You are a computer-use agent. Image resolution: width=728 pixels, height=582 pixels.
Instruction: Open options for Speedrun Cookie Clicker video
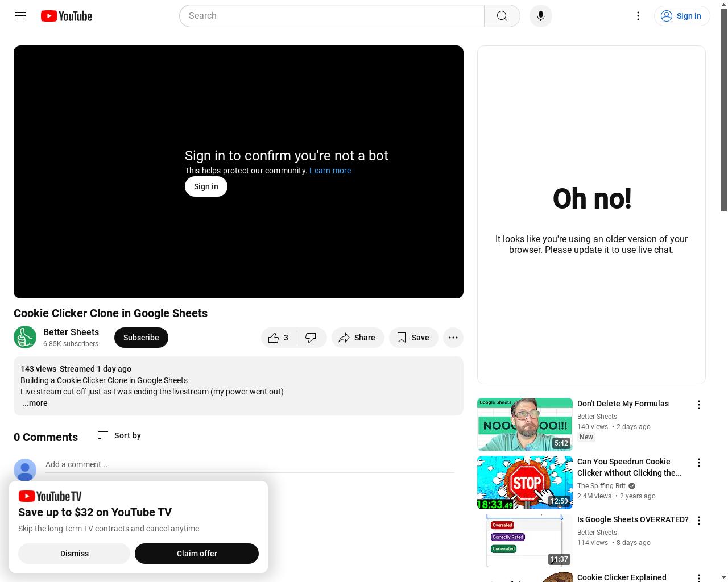click(x=699, y=463)
